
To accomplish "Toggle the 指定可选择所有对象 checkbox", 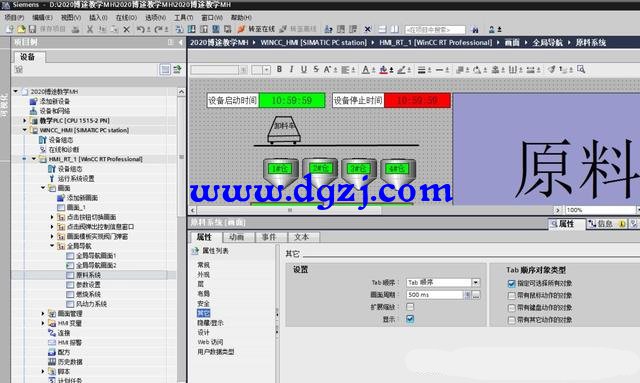I will point(512,283).
